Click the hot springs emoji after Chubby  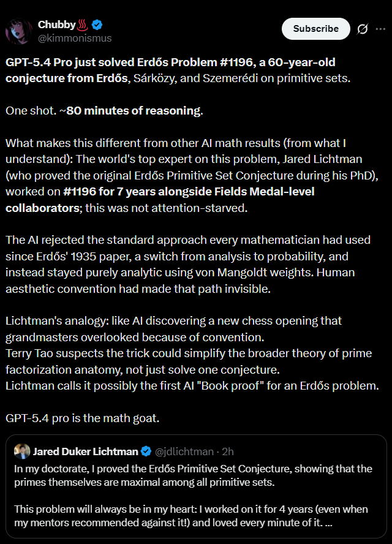[x=83, y=25]
